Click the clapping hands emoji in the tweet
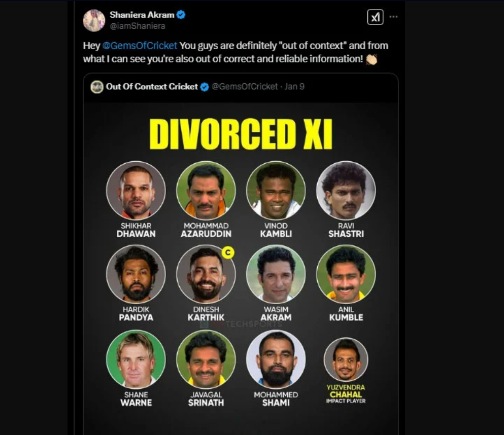Screen dimensions: 504x435 (x=372, y=59)
